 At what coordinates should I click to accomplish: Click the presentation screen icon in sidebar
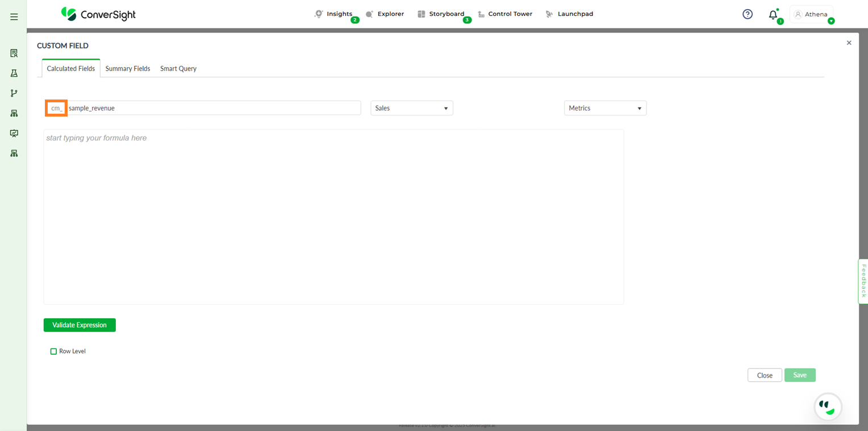tap(14, 133)
